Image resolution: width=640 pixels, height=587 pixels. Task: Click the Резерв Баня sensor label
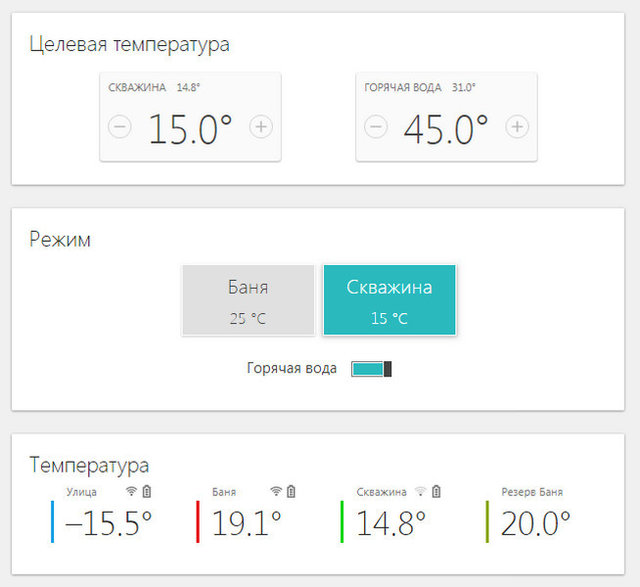tap(532, 492)
